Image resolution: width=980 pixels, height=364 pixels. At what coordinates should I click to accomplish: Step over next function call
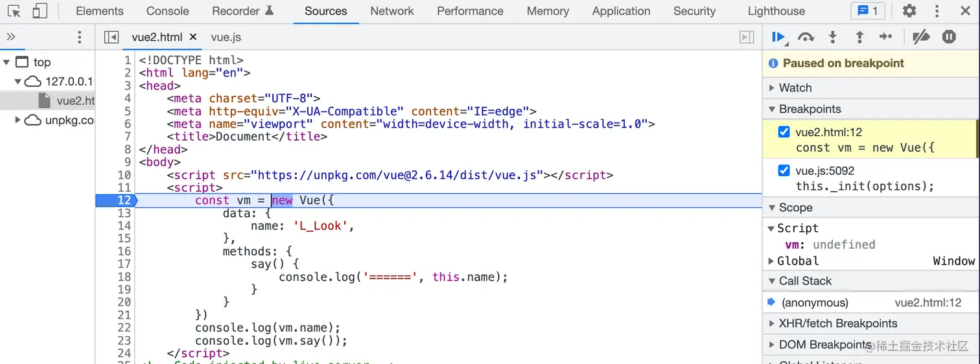[806, 38]
